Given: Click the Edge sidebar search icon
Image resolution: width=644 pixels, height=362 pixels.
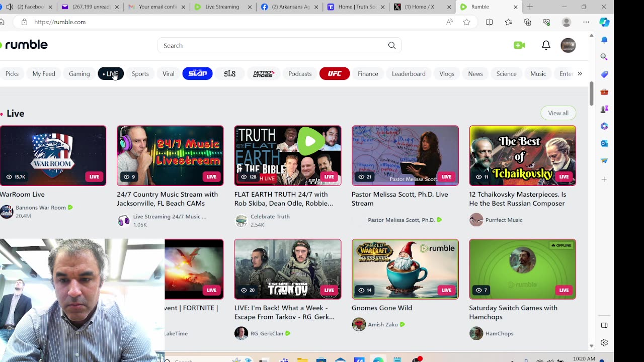Looking at the screenshot, I should pyautogui.click(x=604, y=57).
